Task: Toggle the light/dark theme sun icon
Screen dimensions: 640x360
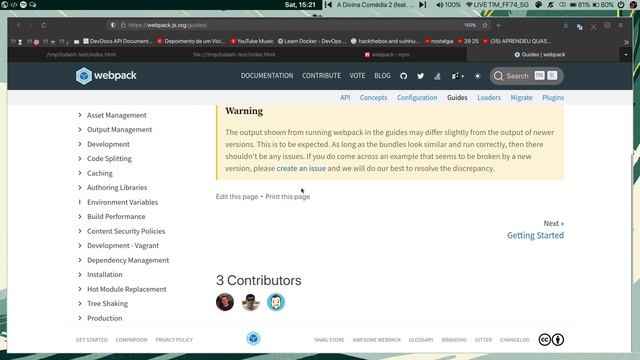Action: click(477, 76)
